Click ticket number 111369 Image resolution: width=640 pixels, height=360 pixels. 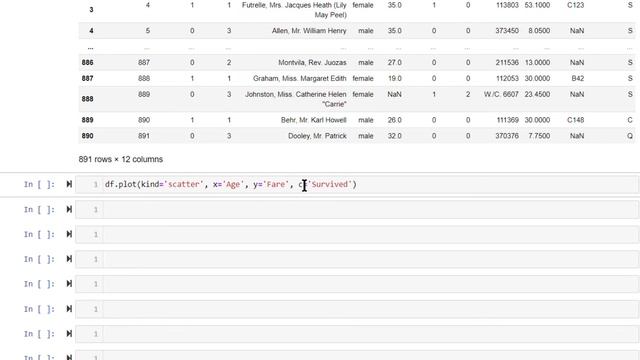(507, 120)
